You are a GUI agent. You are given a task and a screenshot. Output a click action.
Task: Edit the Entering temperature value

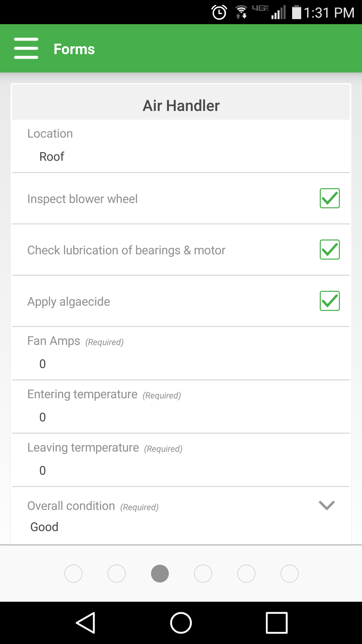click(181, 417)
